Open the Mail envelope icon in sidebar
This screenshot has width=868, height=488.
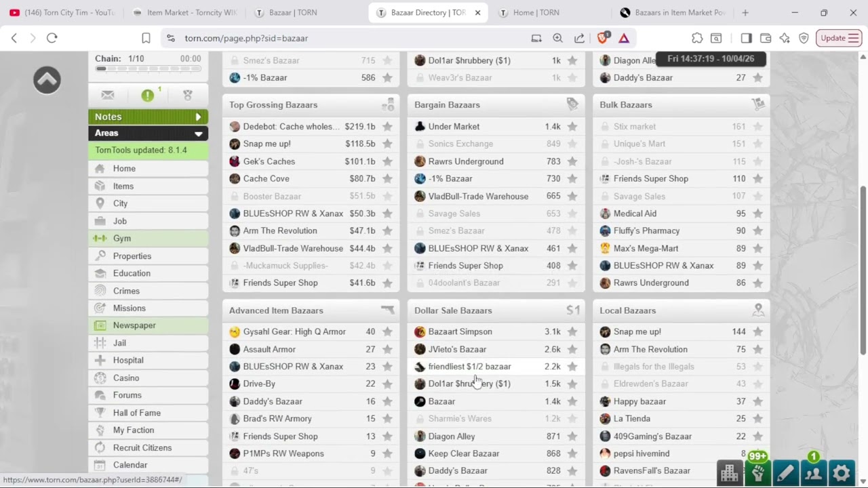[x=108, y=96]
